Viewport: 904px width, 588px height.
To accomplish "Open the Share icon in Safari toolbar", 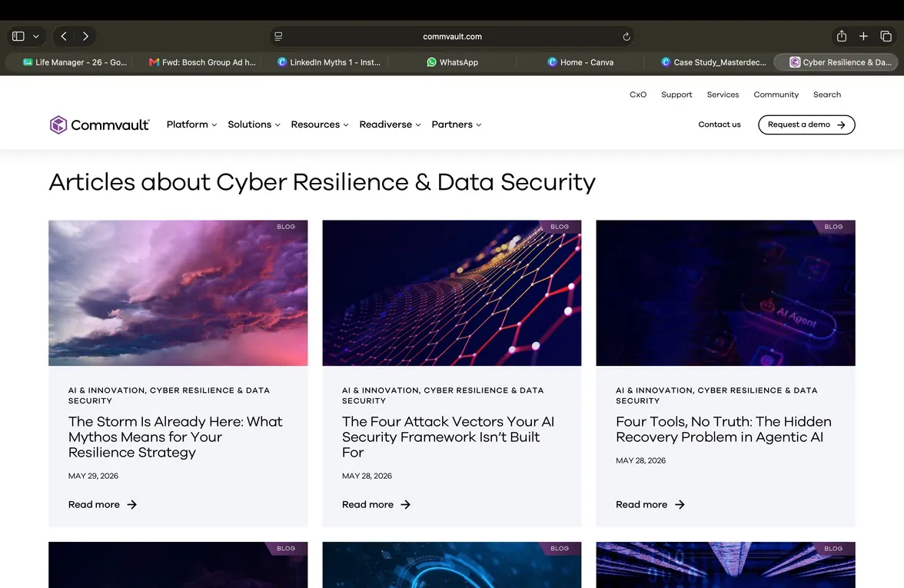I will coord(842,35).
